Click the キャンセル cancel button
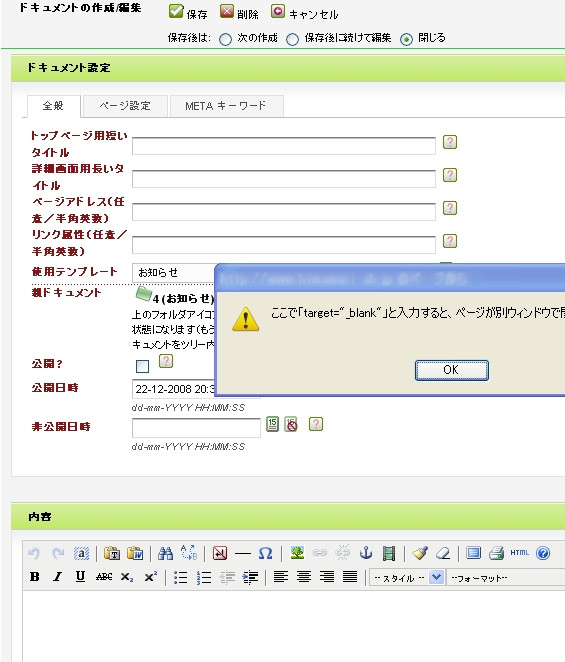565x662 pixels. pyautogui.click(x=304, y=12)
